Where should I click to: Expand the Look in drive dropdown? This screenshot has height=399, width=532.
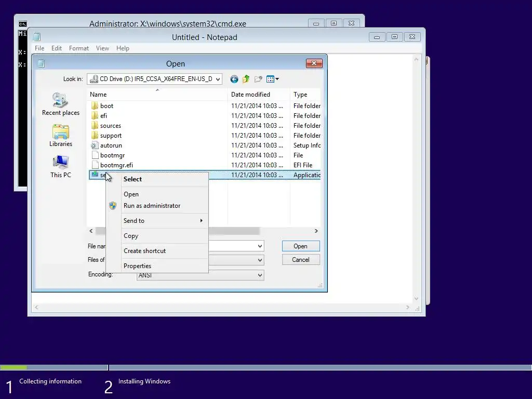(x=218, y=79)
